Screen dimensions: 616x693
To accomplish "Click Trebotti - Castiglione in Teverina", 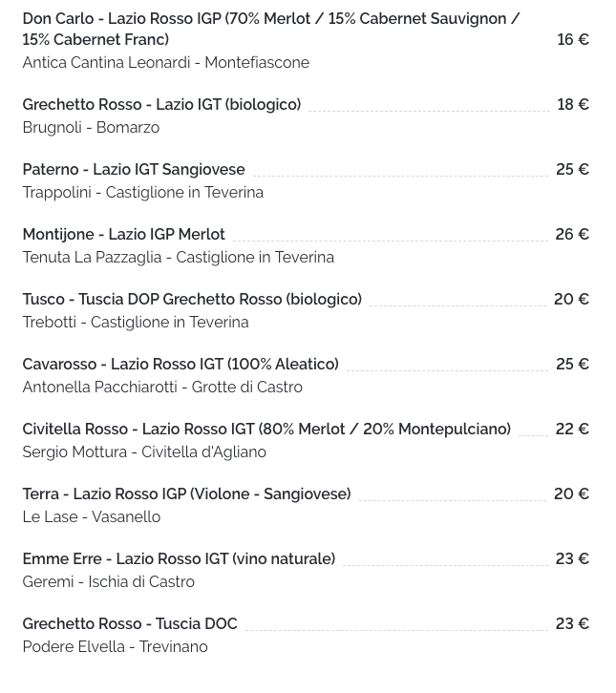I will point(136,323).
